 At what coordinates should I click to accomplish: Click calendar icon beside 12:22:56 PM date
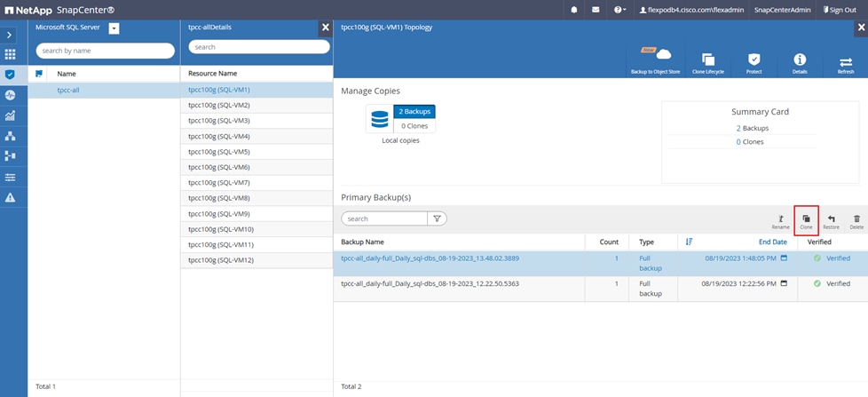pos(784,283)
